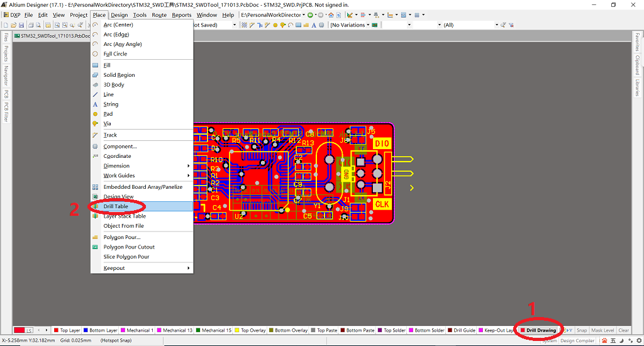Choose Polygon Pour... menu item

(142, 237)
